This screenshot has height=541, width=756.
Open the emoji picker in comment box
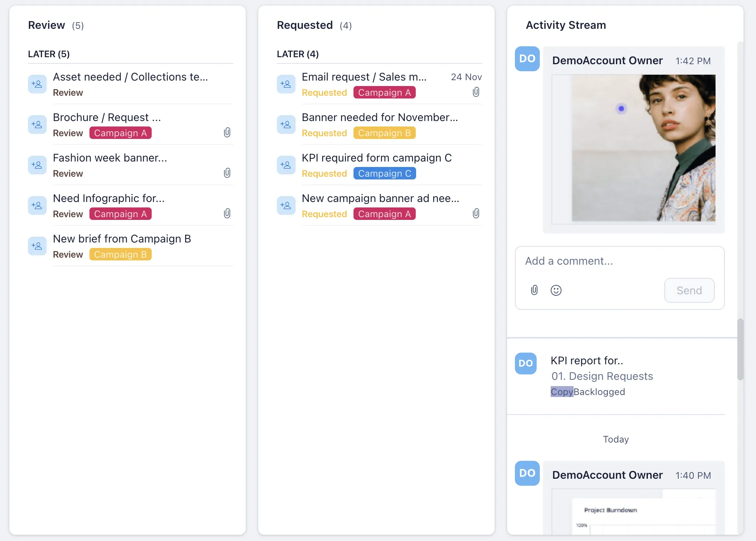(556, 290)
